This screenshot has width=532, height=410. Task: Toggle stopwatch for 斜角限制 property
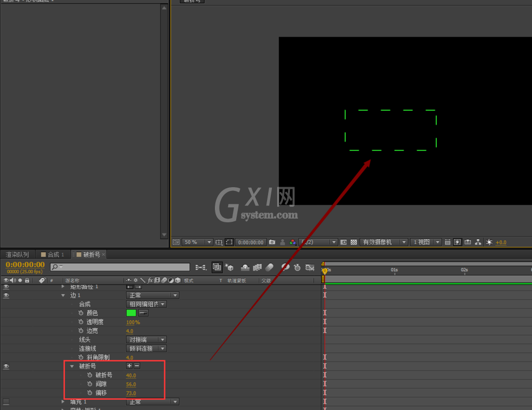tap(81, 357)
